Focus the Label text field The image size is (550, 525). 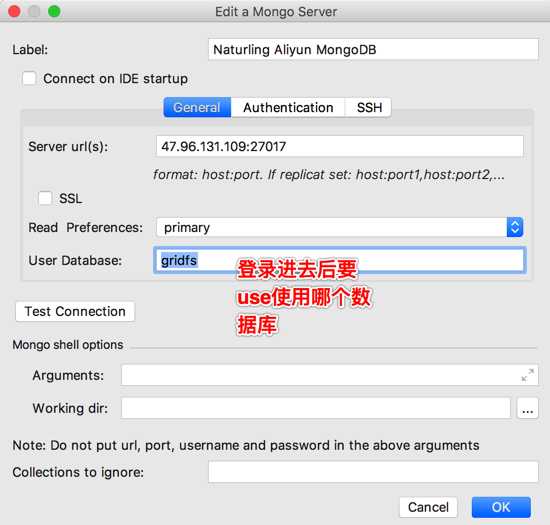point(373,49)
